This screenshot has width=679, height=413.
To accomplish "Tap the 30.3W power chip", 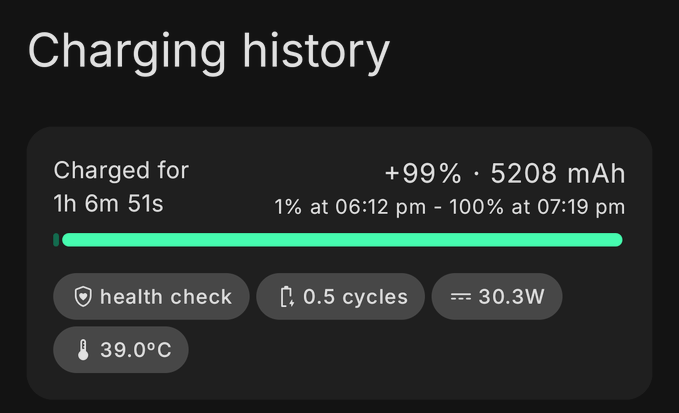I will click(x=497, y=297).
